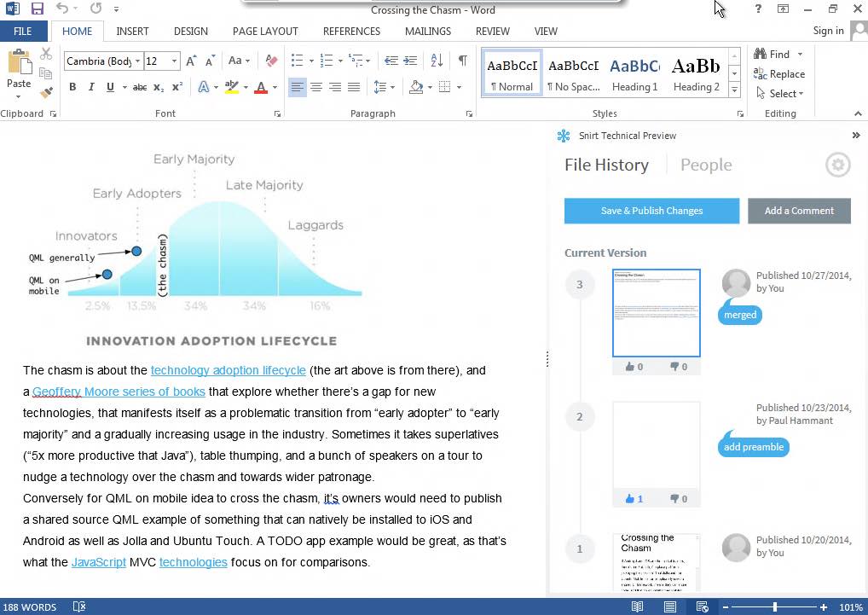Justify the paragraph text
868x615 pixels.
[x=354, y=87]
